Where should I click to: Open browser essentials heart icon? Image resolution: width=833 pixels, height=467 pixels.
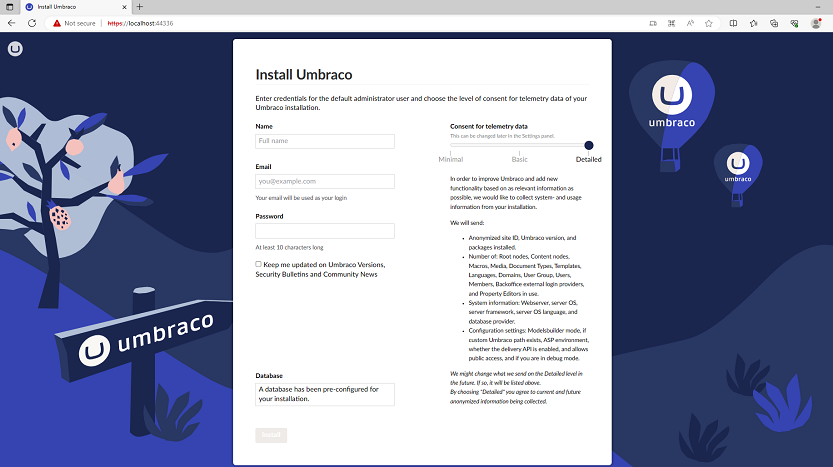point(794,23)
